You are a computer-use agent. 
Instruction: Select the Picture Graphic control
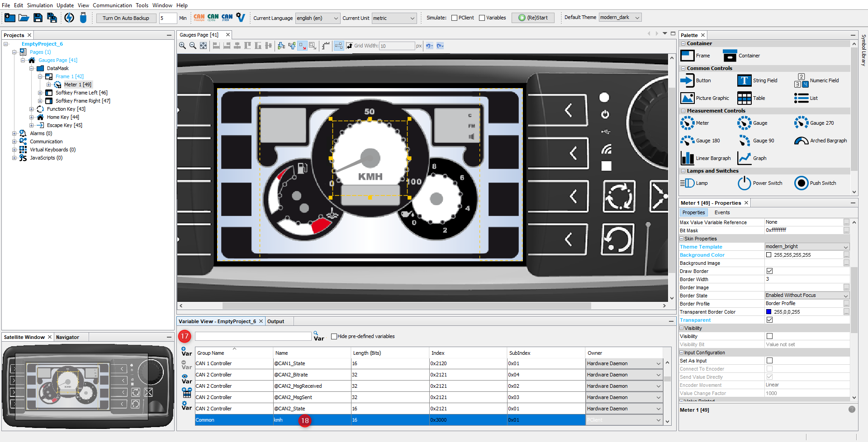pos(688,98)
